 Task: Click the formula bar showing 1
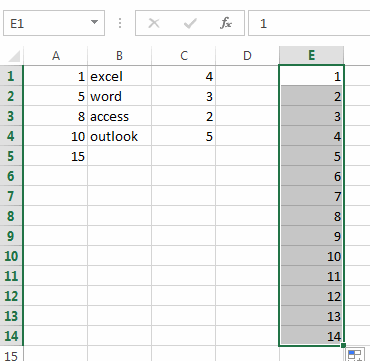click(309, 23)
